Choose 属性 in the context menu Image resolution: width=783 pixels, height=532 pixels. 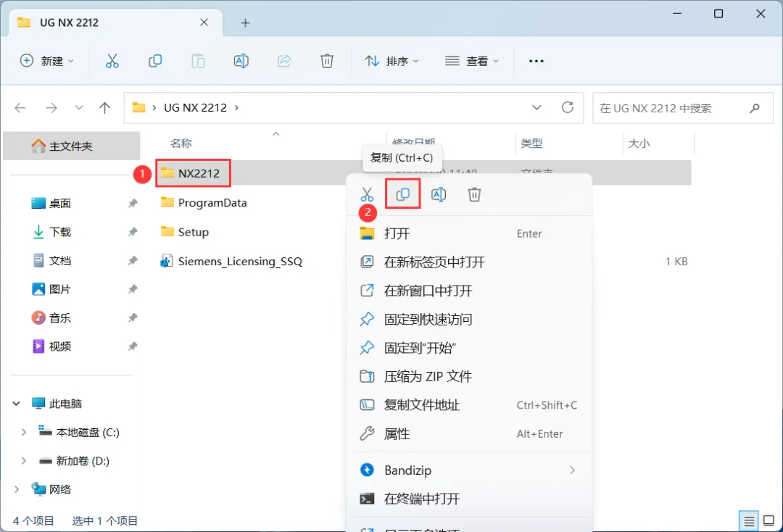point(468,433)
